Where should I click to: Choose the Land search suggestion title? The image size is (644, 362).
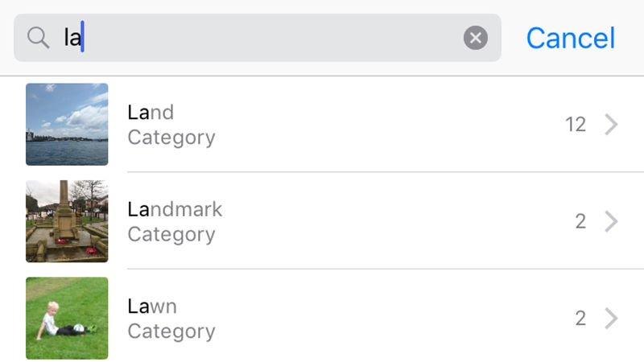point(151,113)
